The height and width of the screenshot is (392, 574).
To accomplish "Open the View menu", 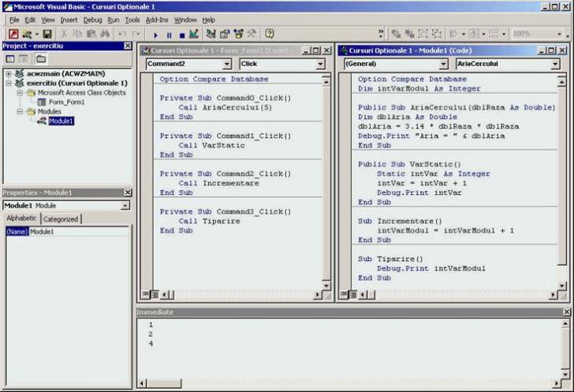I will coord(48,20).
